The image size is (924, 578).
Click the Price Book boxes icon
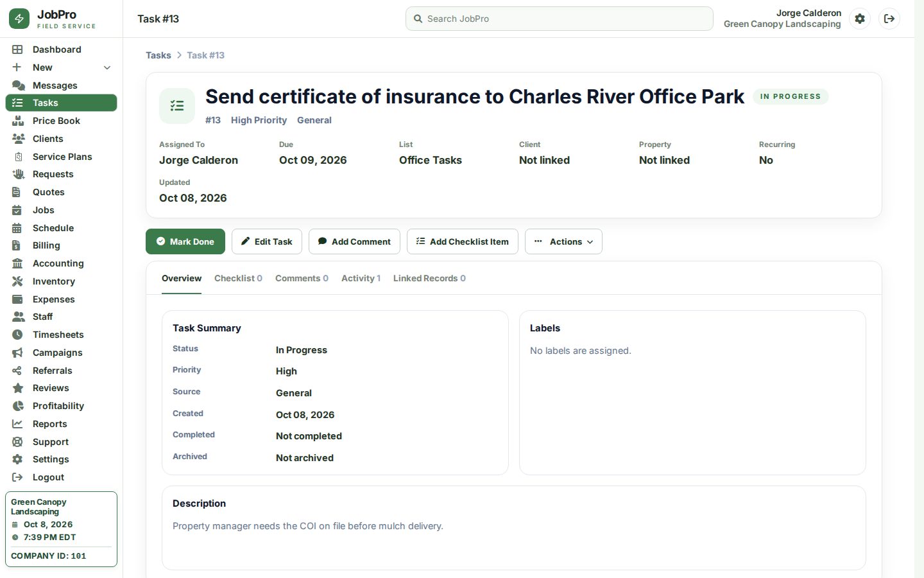(18, 121)
